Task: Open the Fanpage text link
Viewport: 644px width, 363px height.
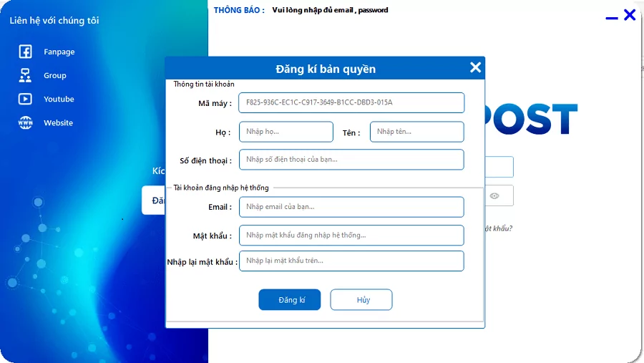Action: click(59, 52)
